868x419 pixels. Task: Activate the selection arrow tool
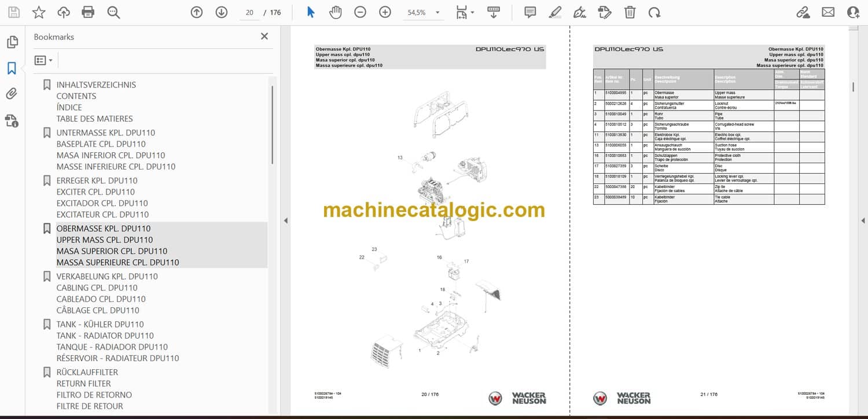click(x=311, y=12)
